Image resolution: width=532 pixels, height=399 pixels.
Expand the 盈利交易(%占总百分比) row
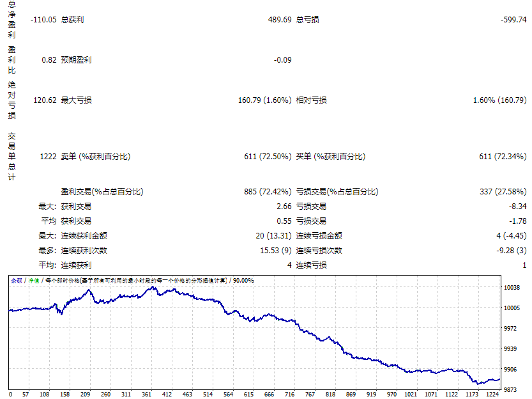tap(102, 191)
